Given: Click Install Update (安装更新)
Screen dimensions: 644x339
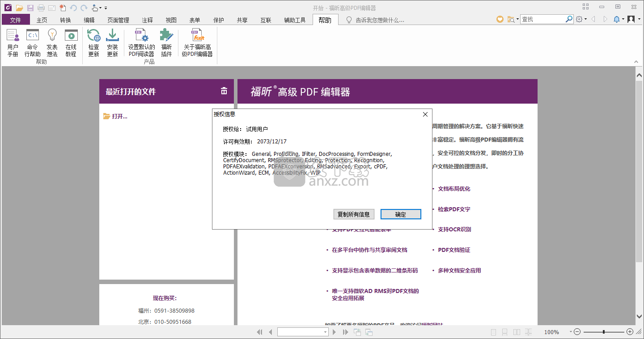Looking at the screenshot, I should 112,43.
